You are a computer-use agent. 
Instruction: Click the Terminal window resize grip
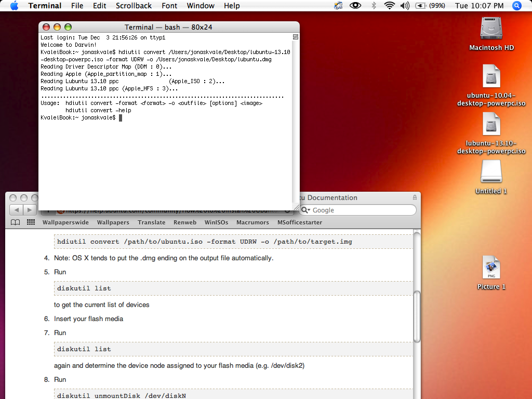296,207
